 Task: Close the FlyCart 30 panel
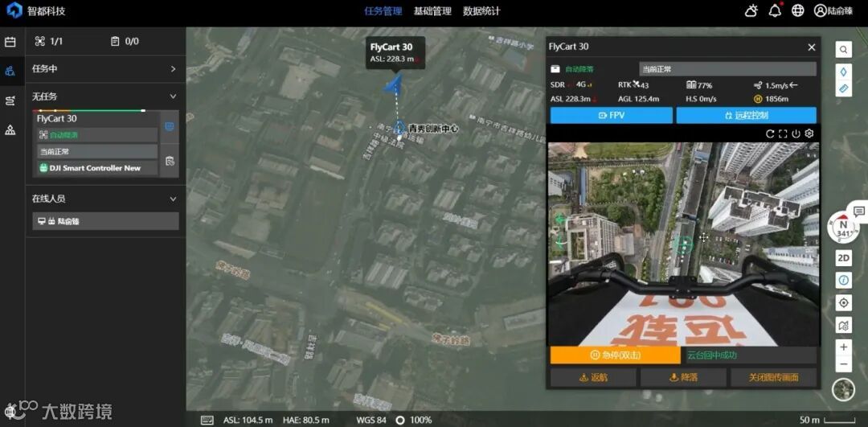(812, 47)
